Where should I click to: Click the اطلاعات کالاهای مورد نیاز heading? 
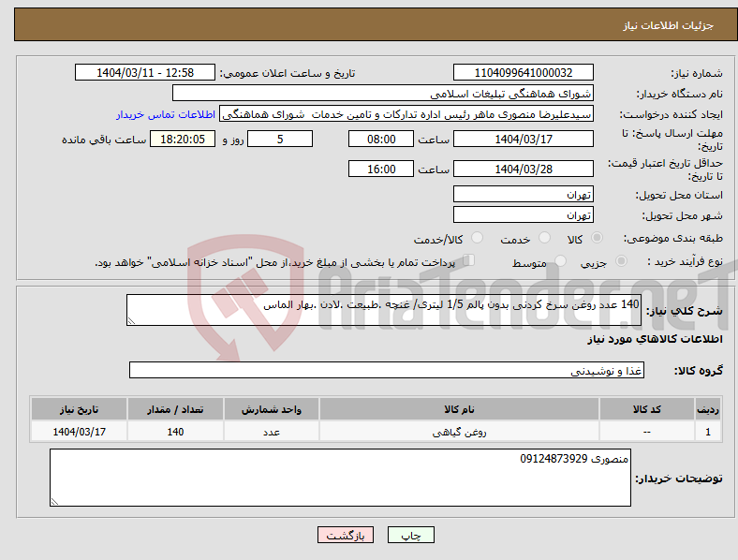pyautogui.click(x=655, y=339)
